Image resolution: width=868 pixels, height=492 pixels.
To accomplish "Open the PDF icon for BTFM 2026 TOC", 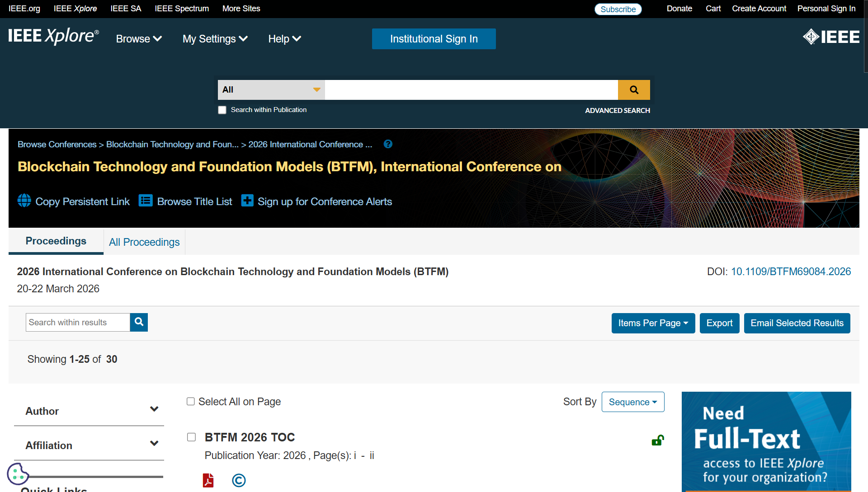I will point(208,480).
